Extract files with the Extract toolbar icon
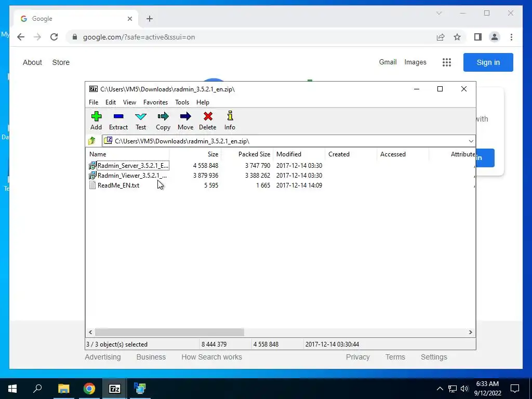This screenshot has height=399, width=532. pyautogui.click(x=118, y=117)
